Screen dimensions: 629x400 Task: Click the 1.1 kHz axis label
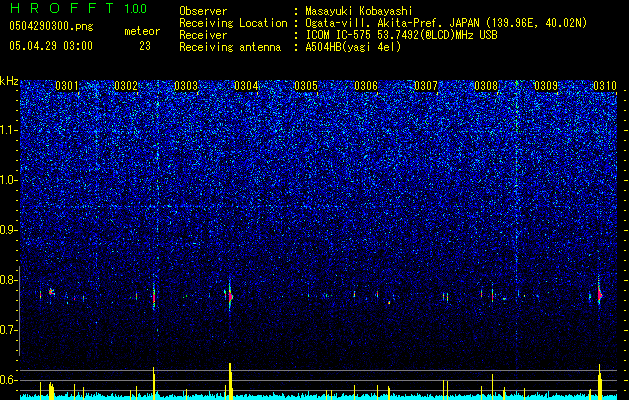pos(9,130)
